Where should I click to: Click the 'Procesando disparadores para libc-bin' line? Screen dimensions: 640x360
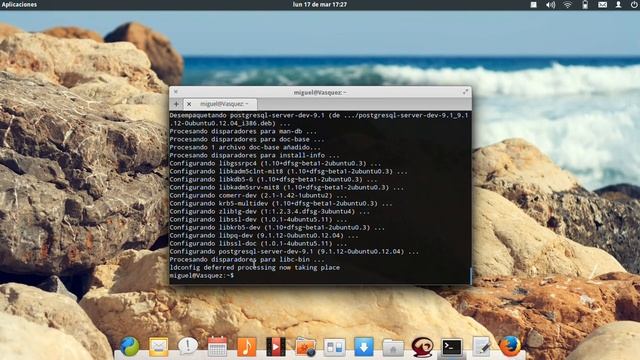[x=247, y=260]
